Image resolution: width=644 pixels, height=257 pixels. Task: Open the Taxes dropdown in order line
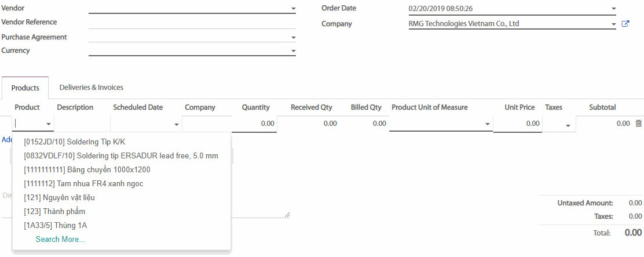568,125
